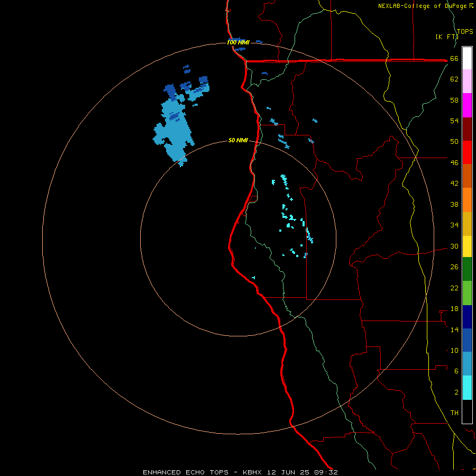Click the '22' legend value label
The image size is (476, 476).
pos(454,288)
